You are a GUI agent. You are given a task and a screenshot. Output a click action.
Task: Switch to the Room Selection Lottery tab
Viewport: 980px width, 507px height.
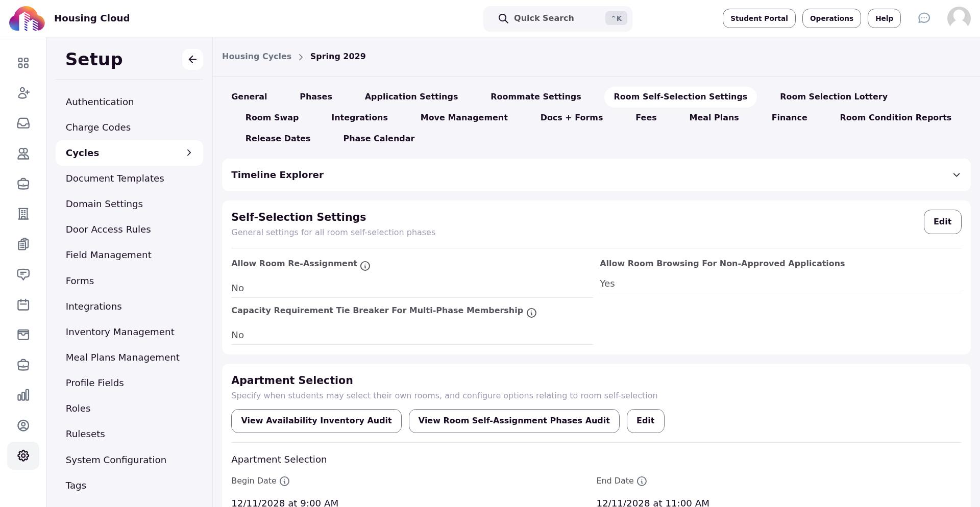click(834, 96)
